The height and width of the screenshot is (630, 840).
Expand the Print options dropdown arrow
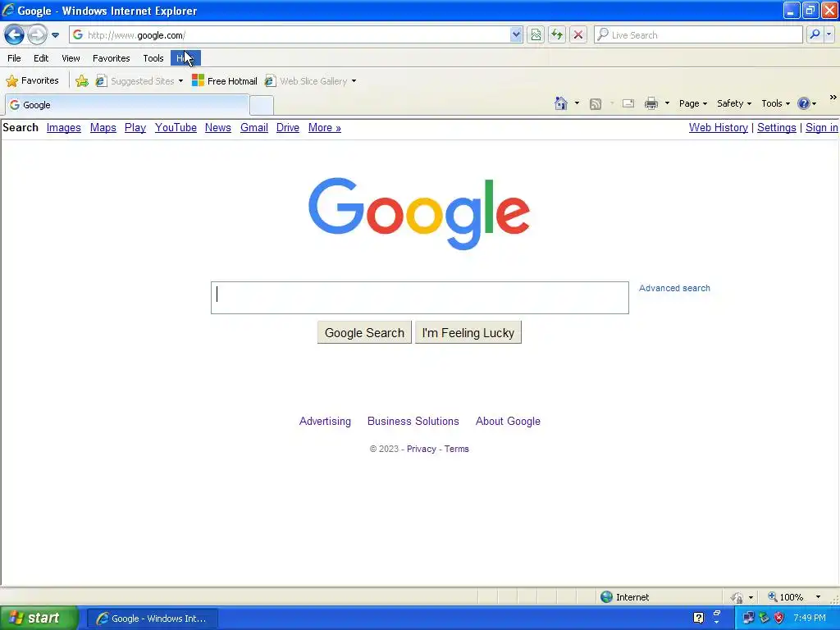point(667,103)
